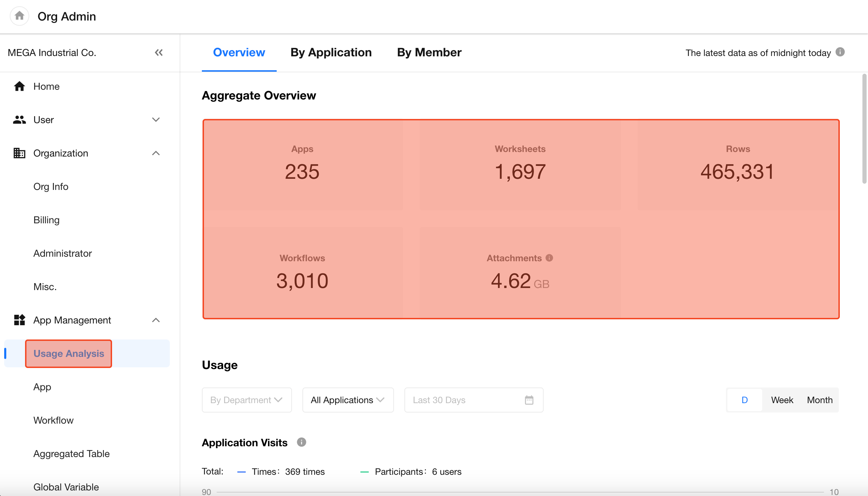Click the App Management grid icon
This screenshot has width=868, height=496.
(x=19, y=320)
